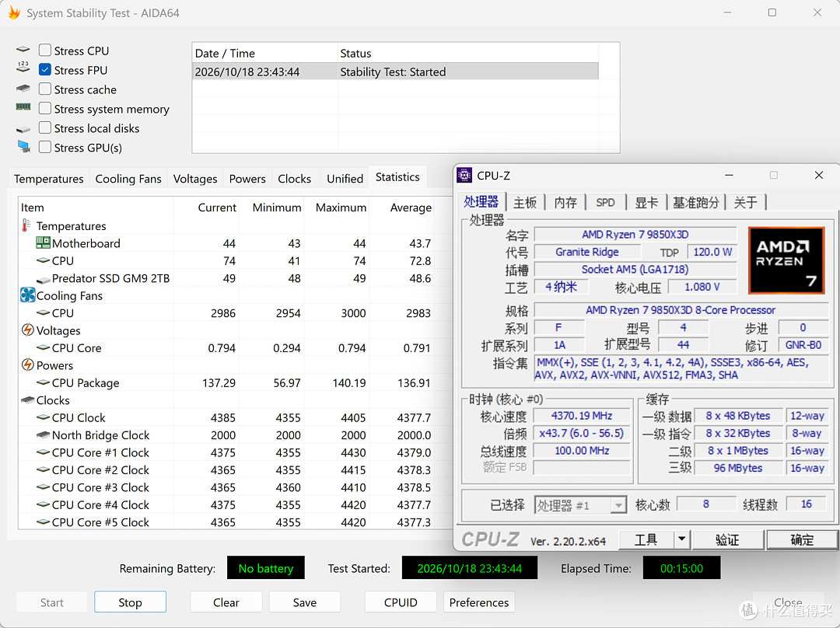The height and width of the screenshot is (628, 840).
Task: Enable the Stress GPU(s) checkbox
Action: click(x=45, y=147)
